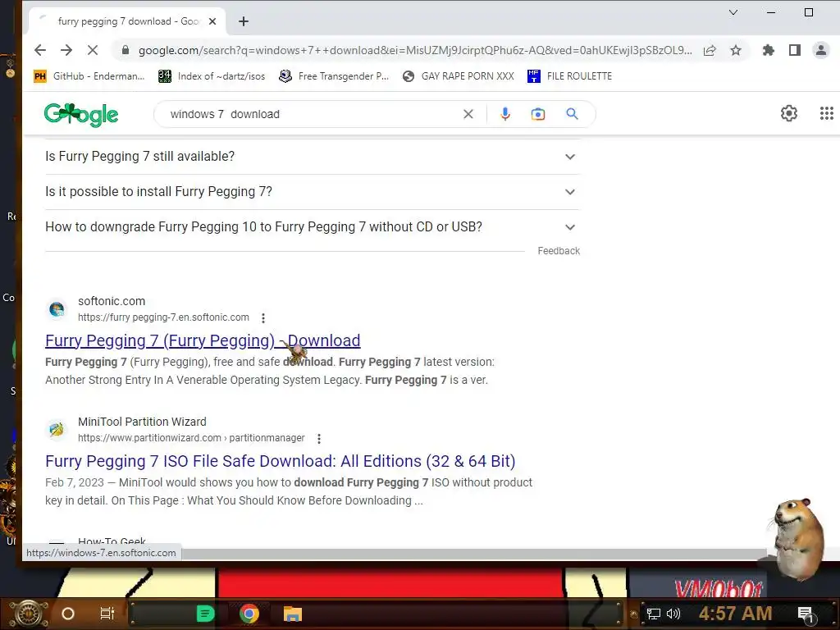Screen dimensions: 840x630
Task: Open the Windows Start menu
Action: pyautogui.click(x=29, y=614)
